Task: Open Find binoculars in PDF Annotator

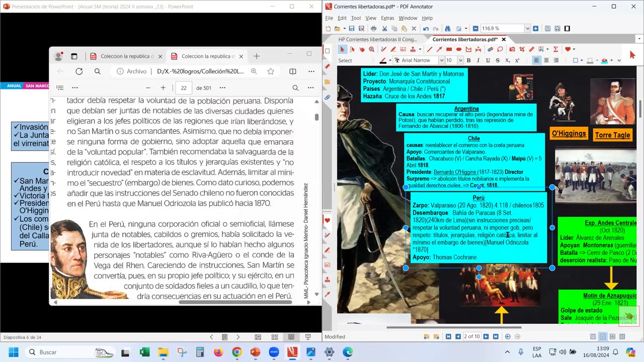Action: tap(448, 29)
